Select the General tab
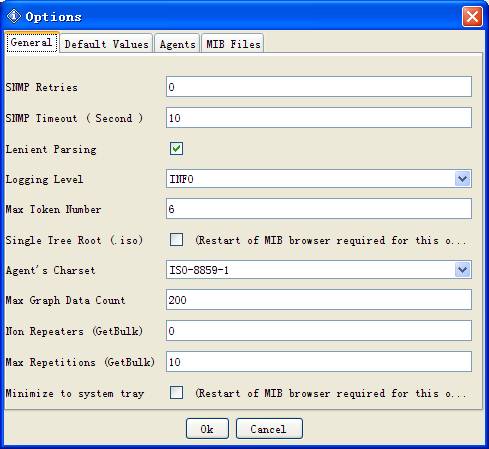The width and height of the screenshot is (489, 449). (x=32, y=42)
